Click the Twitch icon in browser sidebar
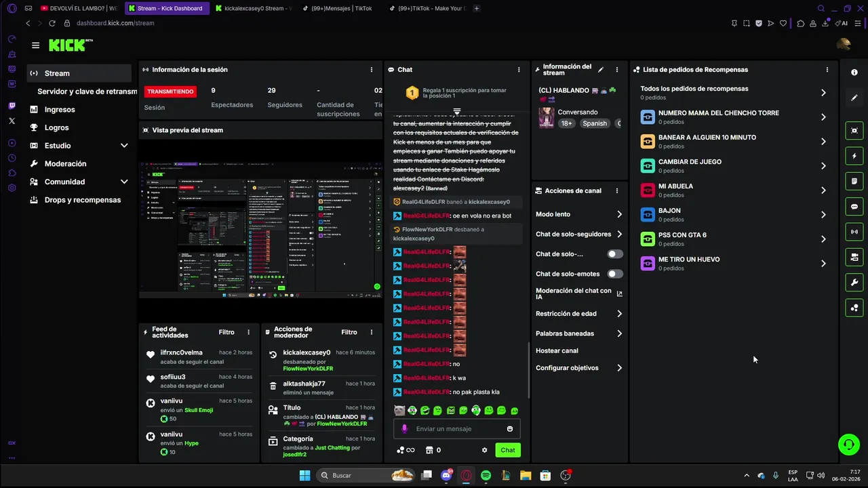Viewport: 868px width, 488px height. click(12, 106)
